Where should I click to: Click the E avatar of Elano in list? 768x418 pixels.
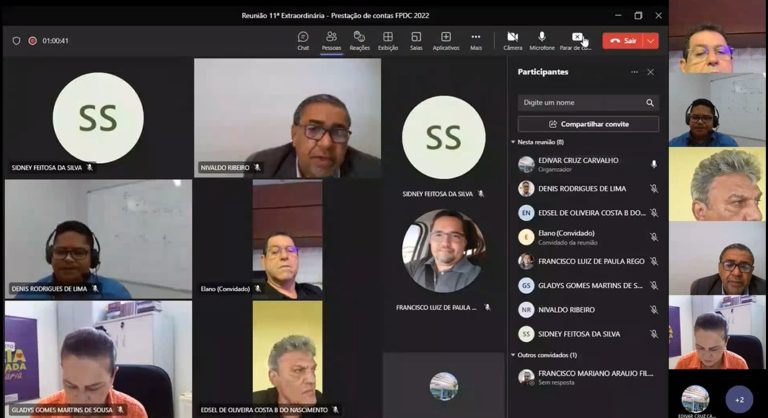(526, 237)
